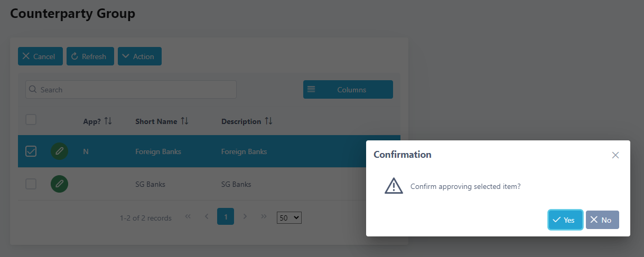Image resolution: width=644 pixels, height=257 pixels.
Task: Open the records per page dropdown
Action: click(x=289, y=217)
